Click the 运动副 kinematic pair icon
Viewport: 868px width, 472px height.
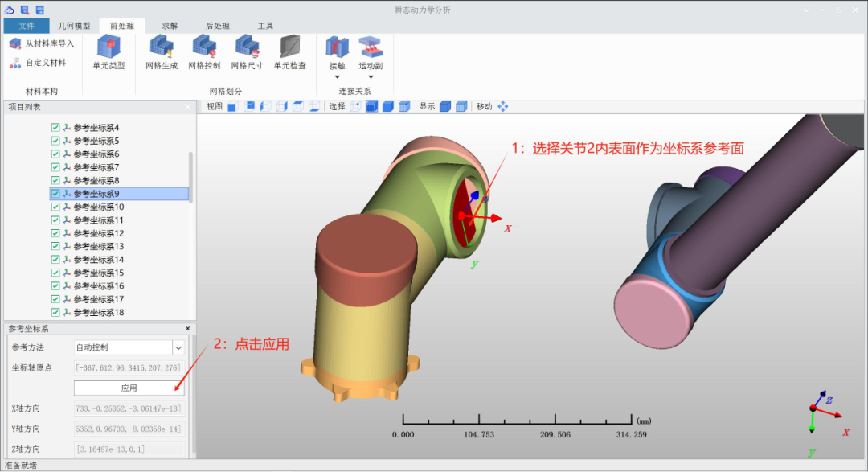[371, 47]
